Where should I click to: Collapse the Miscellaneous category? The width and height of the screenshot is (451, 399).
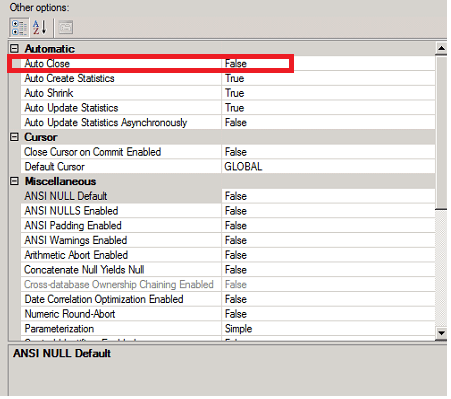click(x=14, y=181)
